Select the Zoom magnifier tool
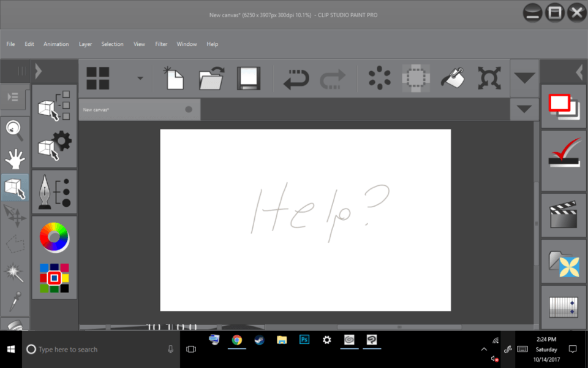The height and width of the screenshot is (368, 588). [x=15, y=130]
